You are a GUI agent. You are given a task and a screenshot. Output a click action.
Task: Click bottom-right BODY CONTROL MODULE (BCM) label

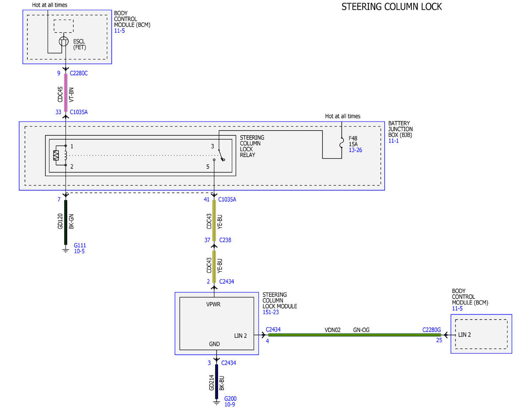[470, 297]
